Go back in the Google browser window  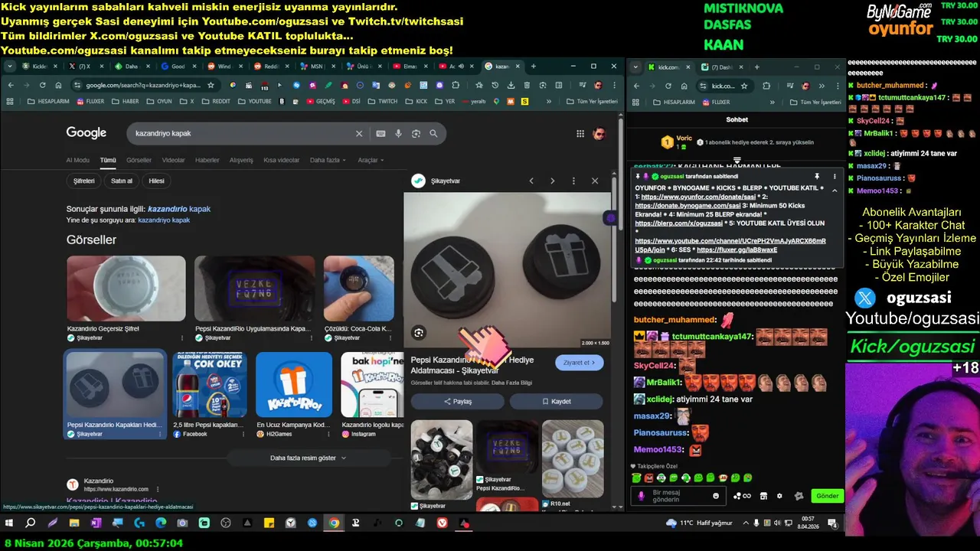[x=11, y=85]
